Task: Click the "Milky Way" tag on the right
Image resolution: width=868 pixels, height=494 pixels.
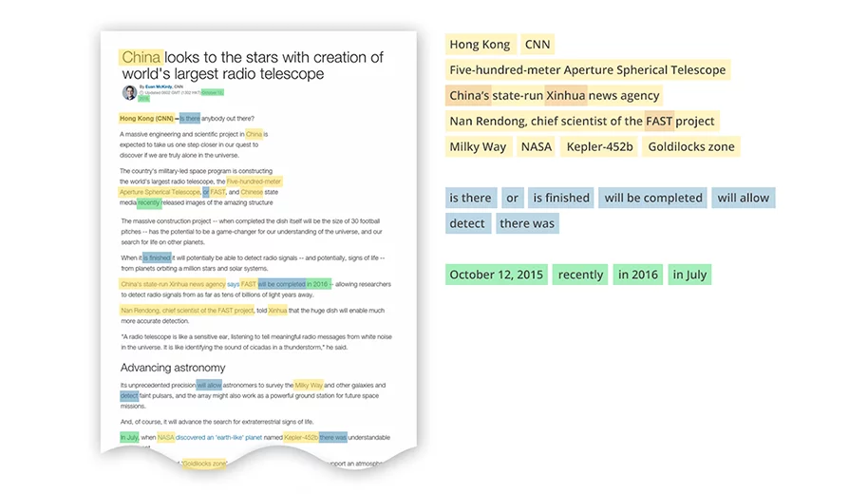Action: pos(478,146)
